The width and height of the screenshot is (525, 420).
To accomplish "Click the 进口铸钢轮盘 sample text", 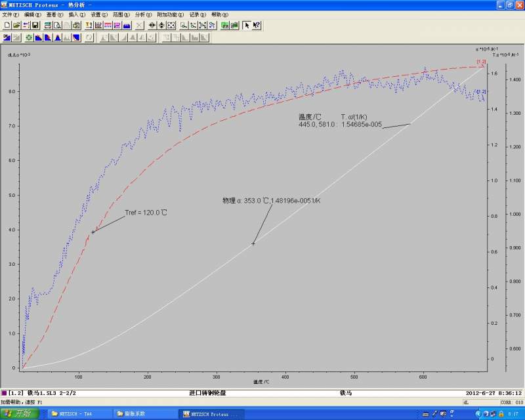I will 207,393.
